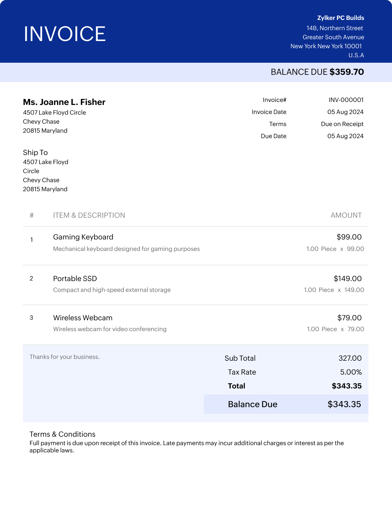The image size is (392, 532).
Task: Click the $343.35 Balance Due amount row
Action: tap(344, 404)
